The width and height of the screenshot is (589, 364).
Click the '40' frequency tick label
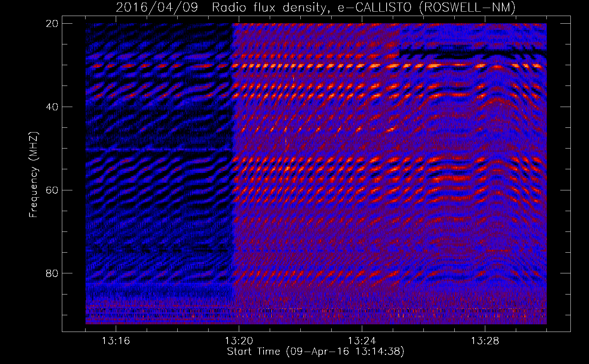pos(52,107)
